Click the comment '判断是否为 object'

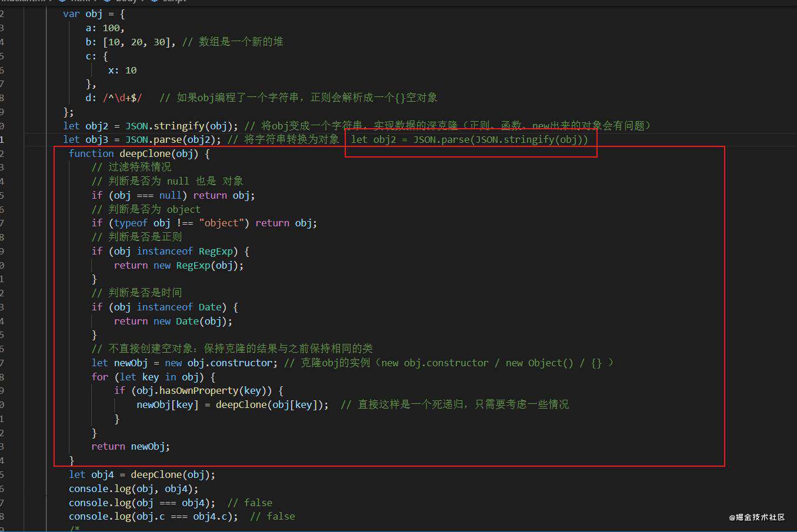coord(154,209)
